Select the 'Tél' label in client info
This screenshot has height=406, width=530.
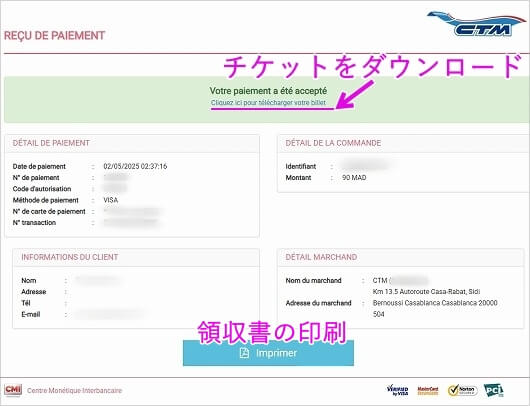(x=26, y=303)
